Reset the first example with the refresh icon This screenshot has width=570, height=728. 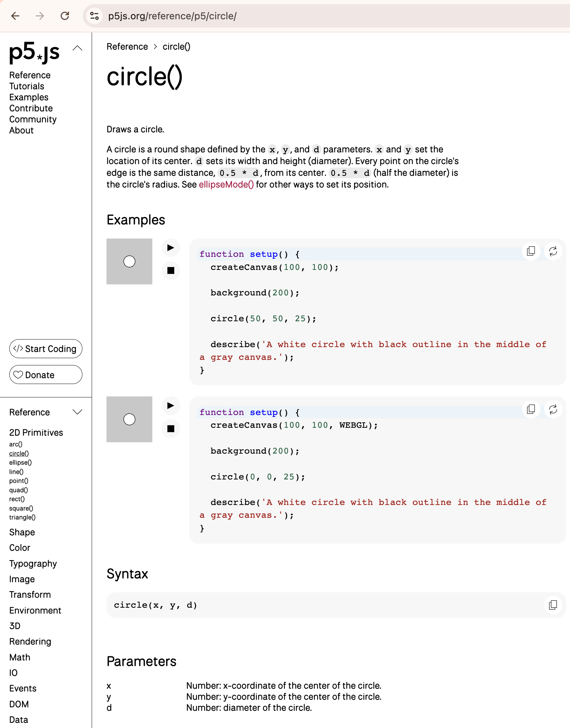point(553,251)
